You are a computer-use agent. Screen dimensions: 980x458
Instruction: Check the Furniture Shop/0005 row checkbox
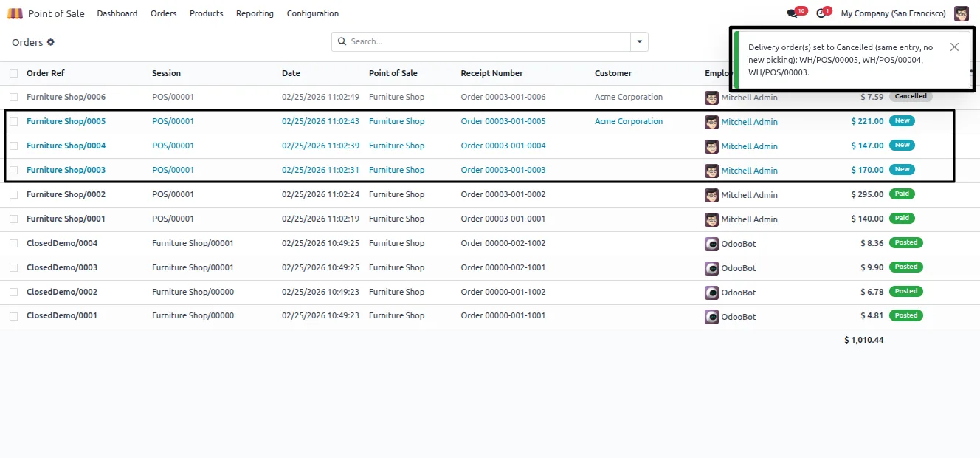point(14,121)
